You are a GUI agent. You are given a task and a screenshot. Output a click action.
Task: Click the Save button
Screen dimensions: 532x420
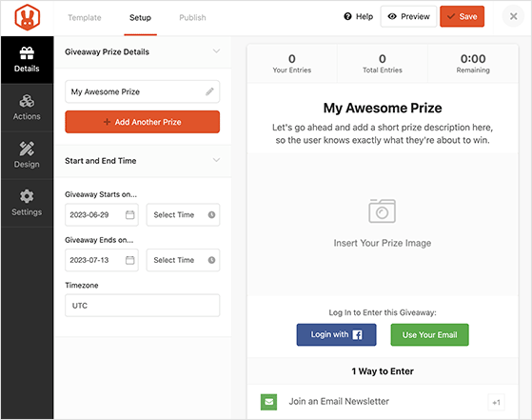463,16
